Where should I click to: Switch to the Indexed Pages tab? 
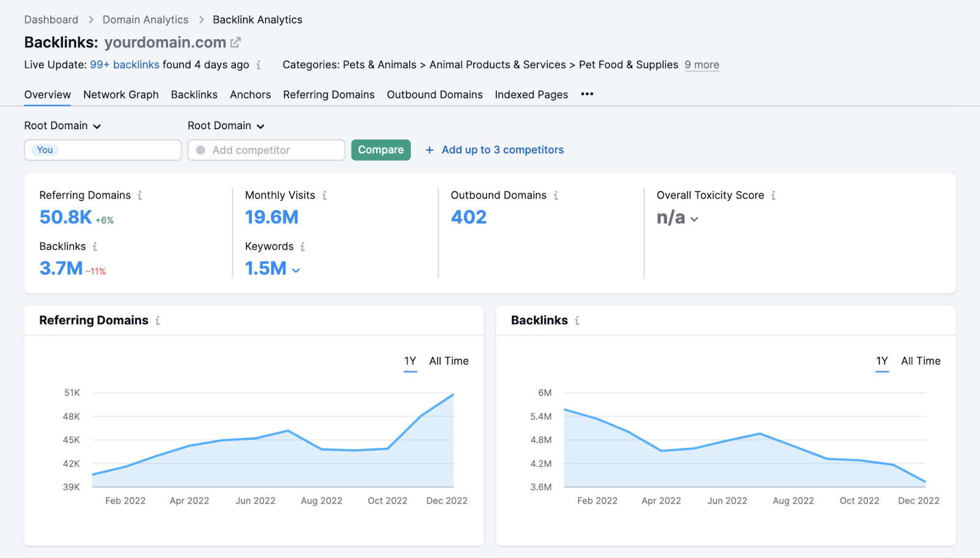tap(532, 95)
